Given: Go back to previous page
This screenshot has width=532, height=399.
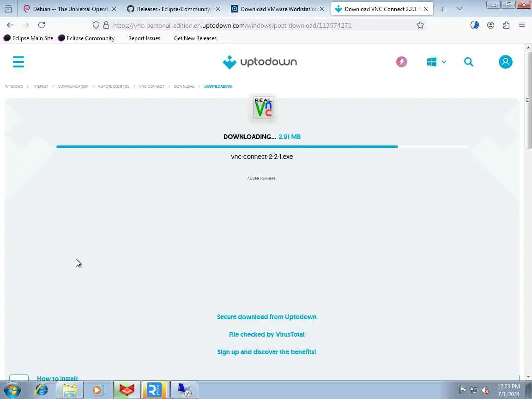Looking at the screenshot, I should (10, 25).
